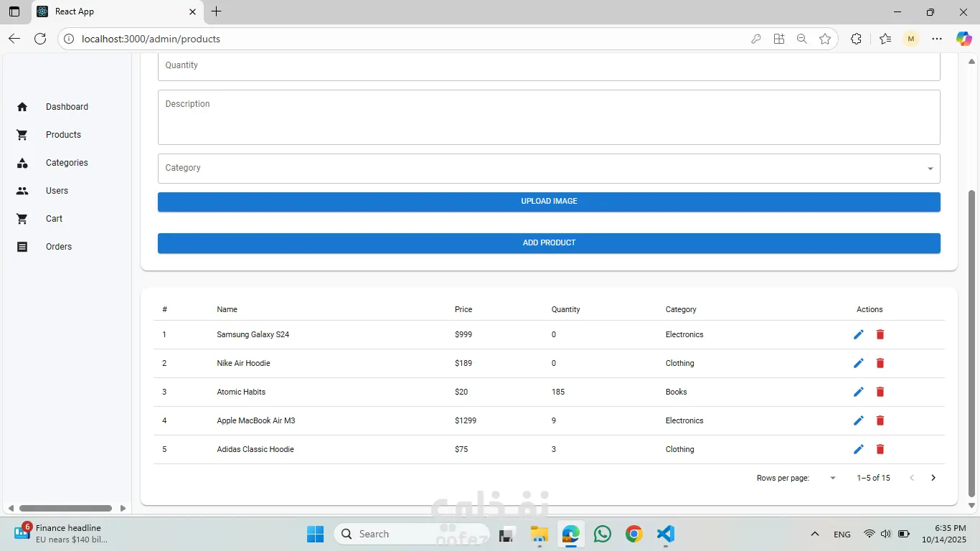Viewport: 980px width, 551px height.
Task: Open a new browser tab
Action: click(x=217, y=11)
